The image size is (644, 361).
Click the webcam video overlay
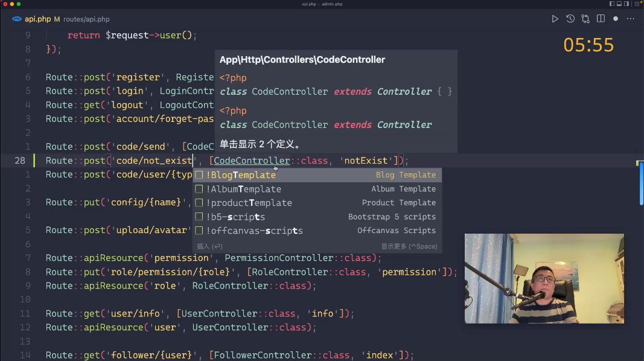544,279
